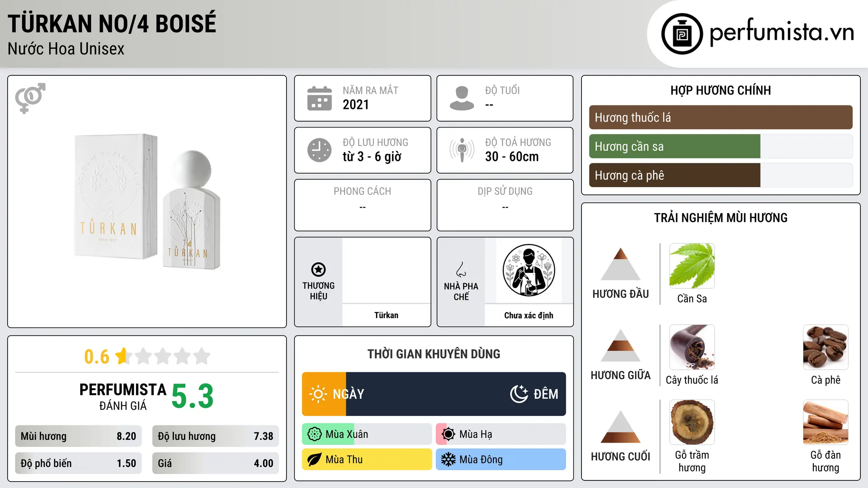Screen dimensions: 868x488
Task: Click the Hương cuối pyramid icon
Action: pos(620,427)
